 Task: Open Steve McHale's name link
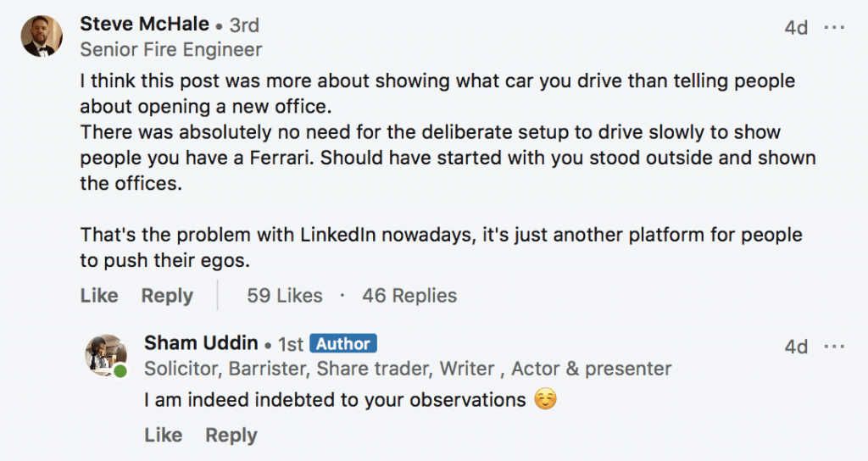click(144, 24)
